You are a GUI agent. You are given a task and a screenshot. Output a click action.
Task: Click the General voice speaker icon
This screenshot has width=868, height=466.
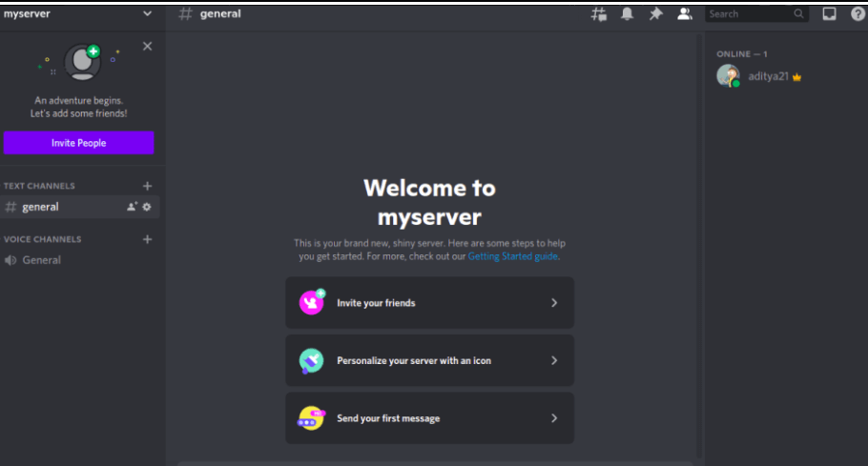pyautogui.click(x=10, y=260)
